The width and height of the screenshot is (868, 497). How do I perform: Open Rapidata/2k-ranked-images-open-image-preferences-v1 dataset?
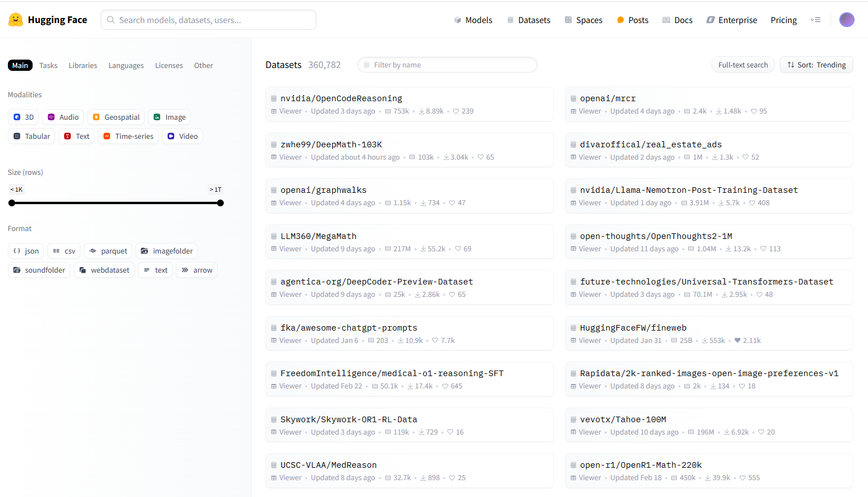pos(709,379)
